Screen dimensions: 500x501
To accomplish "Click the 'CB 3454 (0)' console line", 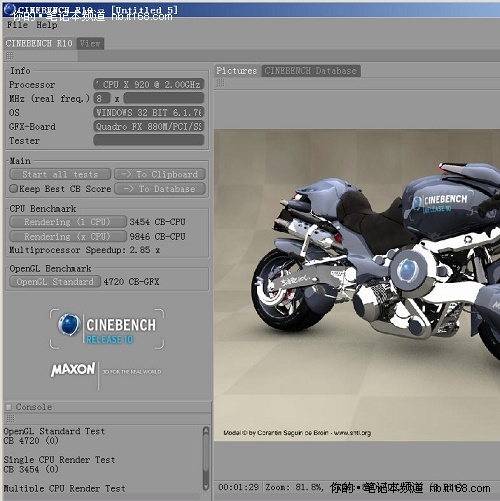I will pyautogui.click(x=31, y=469).
